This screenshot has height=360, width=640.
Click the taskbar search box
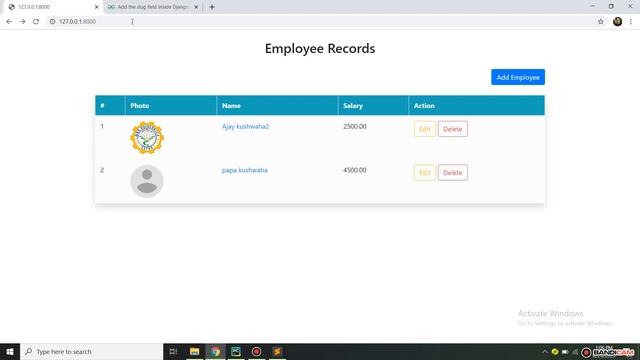click(x=91, y=351)
